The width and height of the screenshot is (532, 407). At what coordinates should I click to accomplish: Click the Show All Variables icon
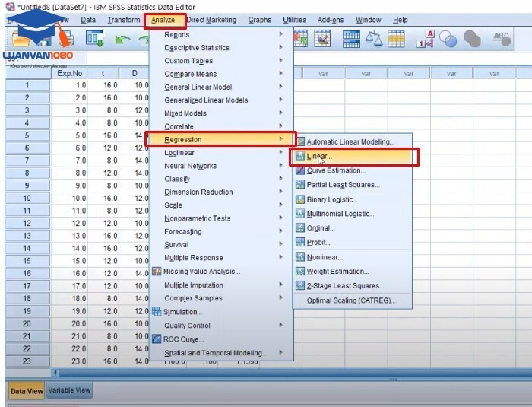pos(472,39)
